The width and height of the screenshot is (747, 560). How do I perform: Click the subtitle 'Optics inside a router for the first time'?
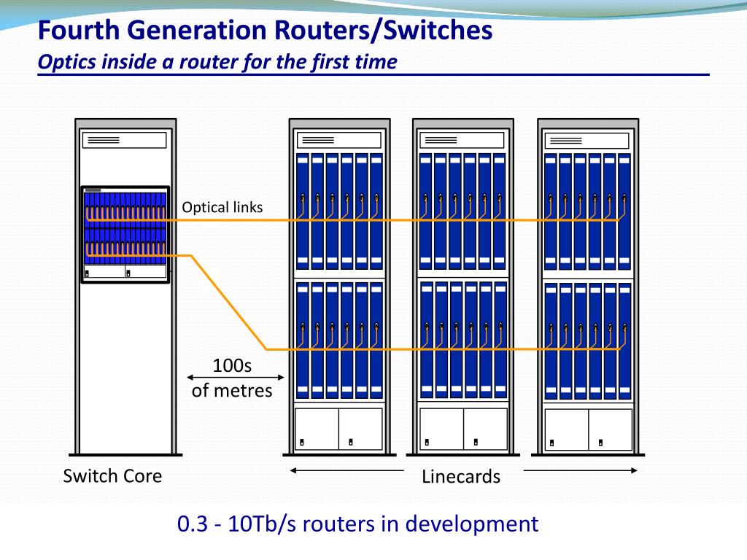217,62
